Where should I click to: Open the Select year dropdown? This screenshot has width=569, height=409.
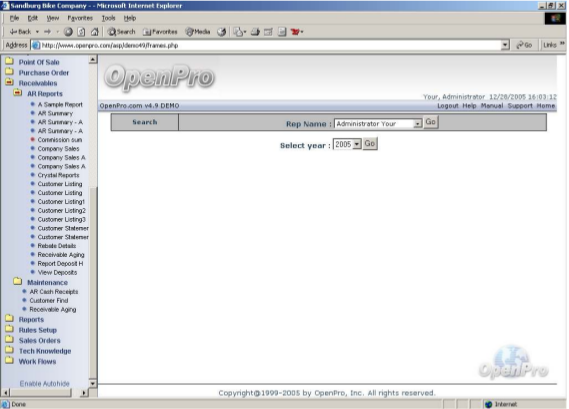coord(357,144)
